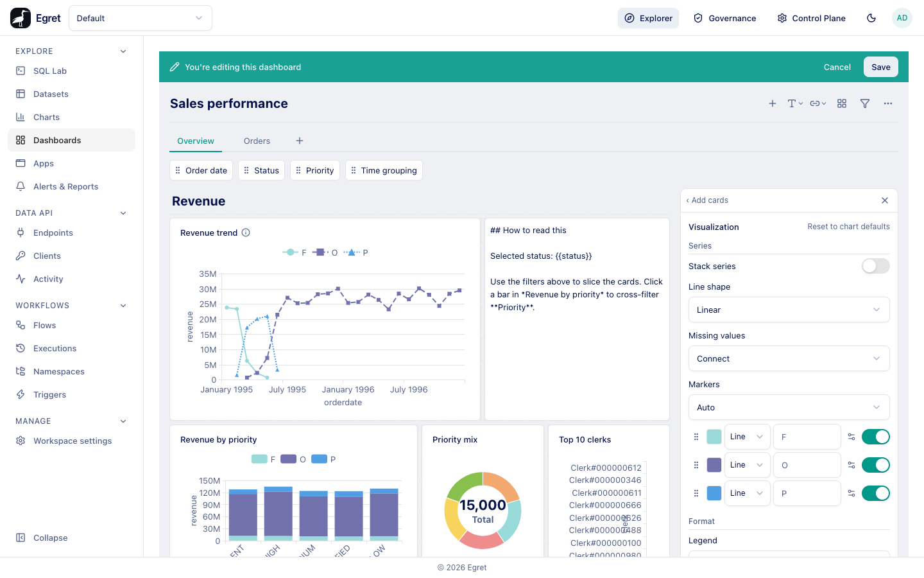This screenshot has width=924, height=578.
Task: Click series O color swatch
Action: coord(714,465)
